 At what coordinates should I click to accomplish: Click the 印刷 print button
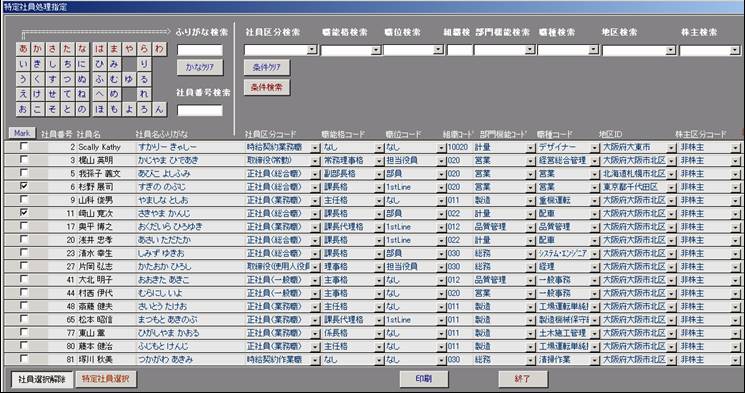[424, 379]
